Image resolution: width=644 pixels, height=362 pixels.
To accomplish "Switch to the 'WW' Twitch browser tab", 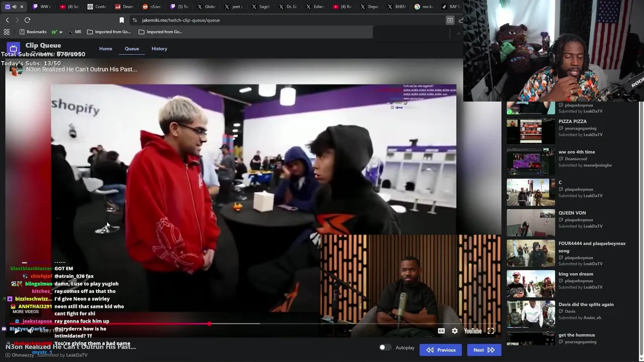I will point(41,7).
